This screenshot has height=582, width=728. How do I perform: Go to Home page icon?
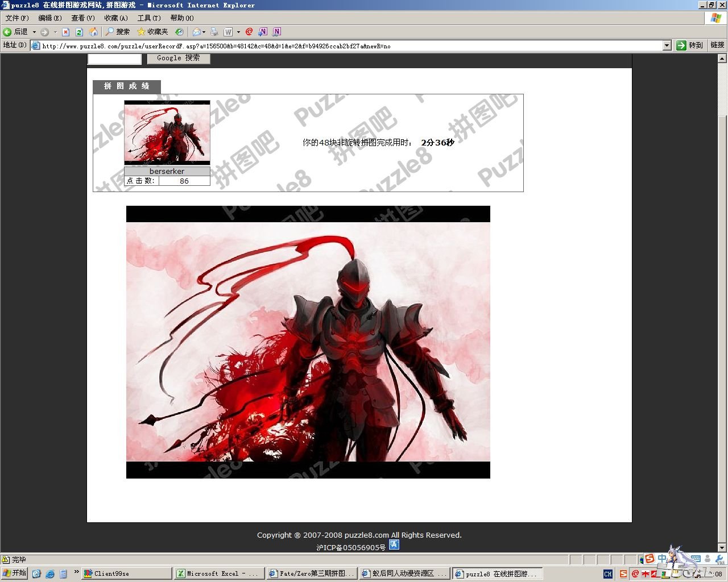click(x=93, y=32)
